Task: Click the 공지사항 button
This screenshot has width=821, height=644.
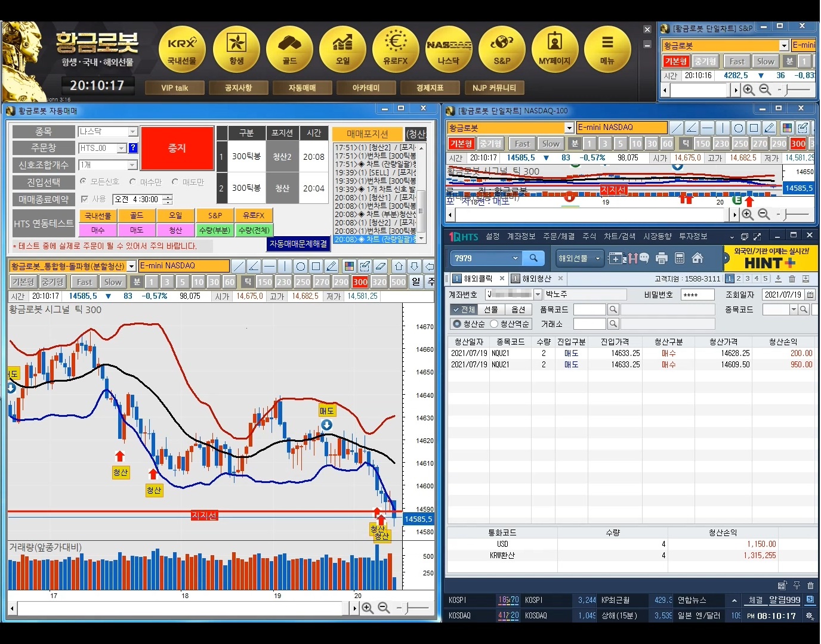Action: [238, 88]
